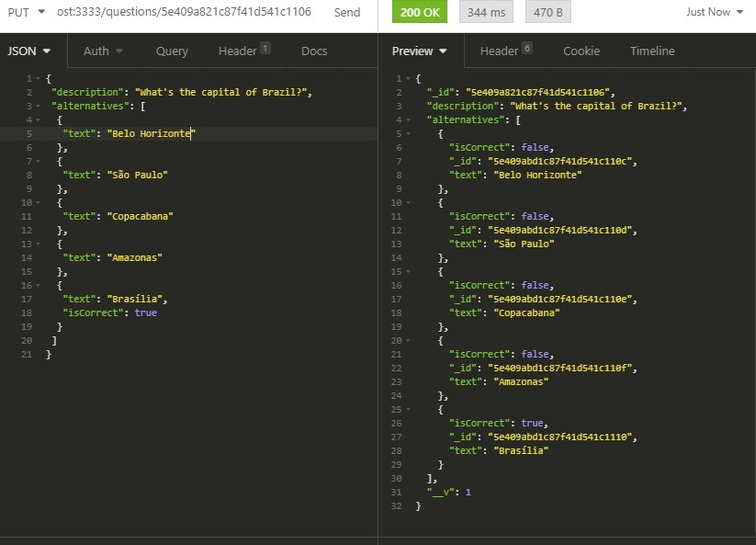
Task: Click the 200 OK status badge
Action: click(x=420, y=12)
